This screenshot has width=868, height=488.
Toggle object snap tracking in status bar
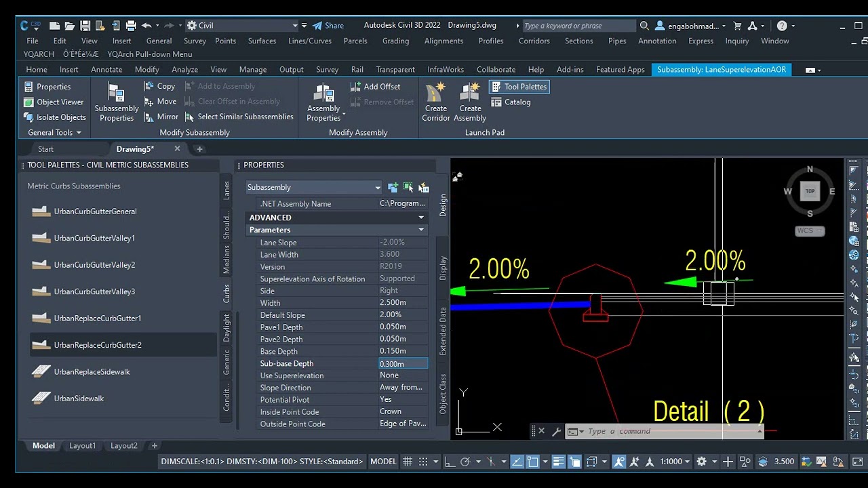click(517, 462)
